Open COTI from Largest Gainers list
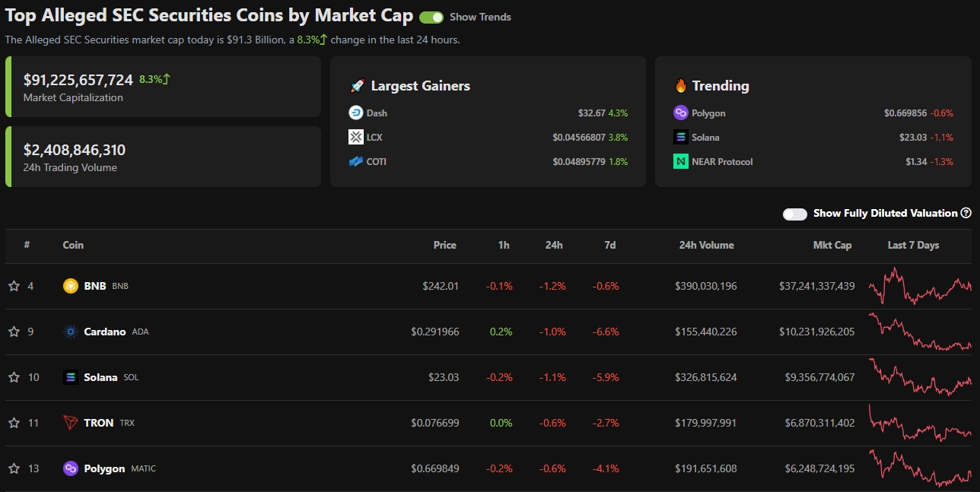The width and height of the screenshot is (980, 492). point(377,161)
